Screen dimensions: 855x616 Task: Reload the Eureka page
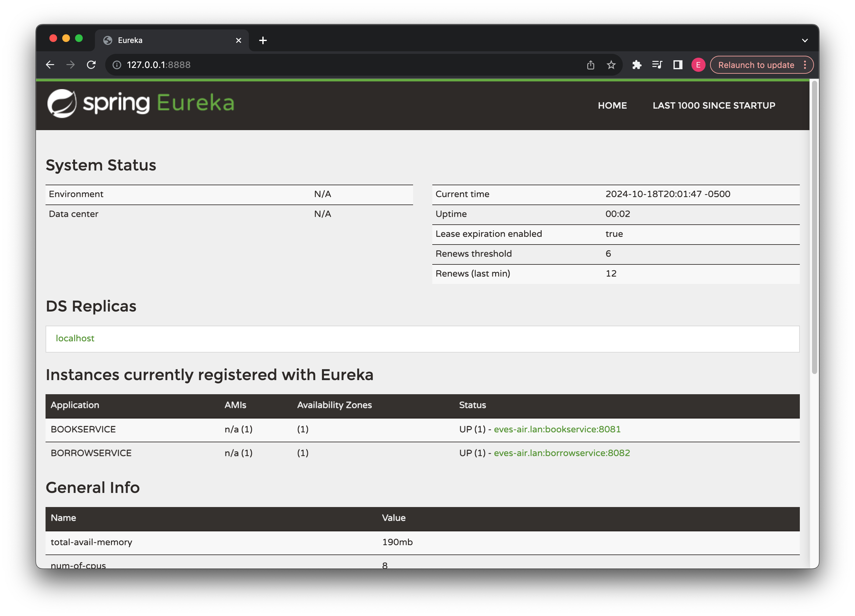click(x=91, y=65)
